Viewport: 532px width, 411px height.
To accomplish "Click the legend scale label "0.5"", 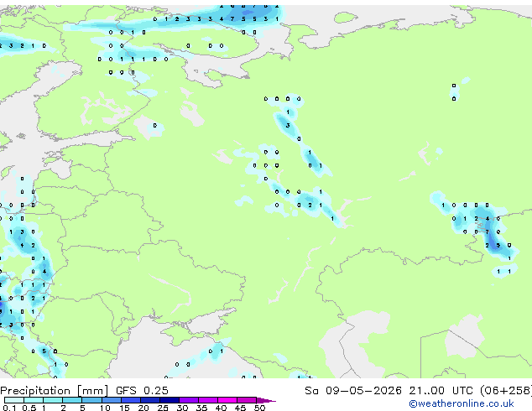I will (x=29, y=408).
